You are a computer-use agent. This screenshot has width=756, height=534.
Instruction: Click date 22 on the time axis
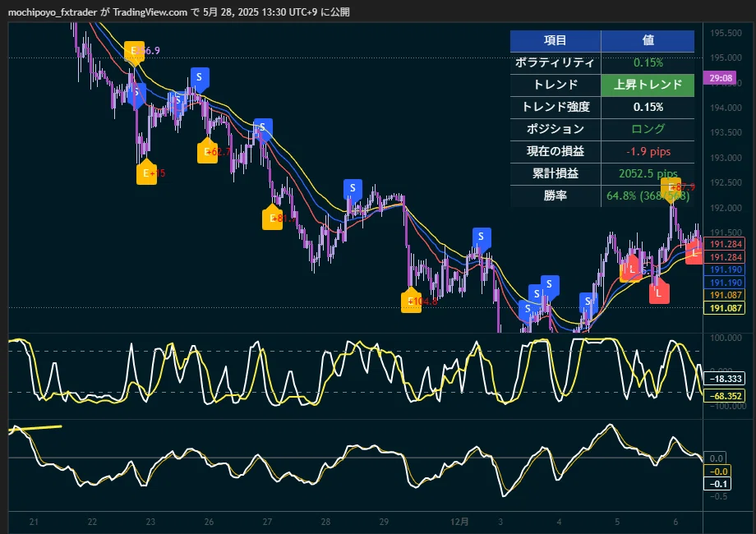tap(92, 522)
